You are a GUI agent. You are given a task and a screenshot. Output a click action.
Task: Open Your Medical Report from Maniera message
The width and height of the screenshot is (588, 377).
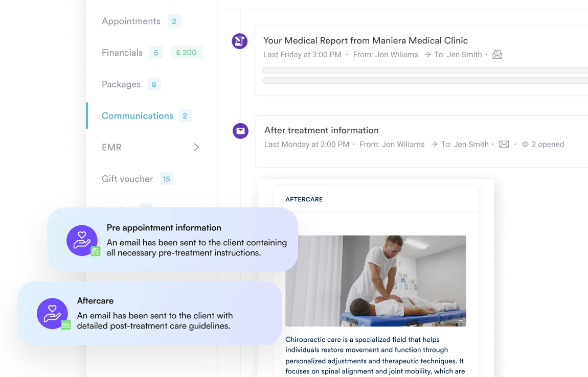click(366, 40)
